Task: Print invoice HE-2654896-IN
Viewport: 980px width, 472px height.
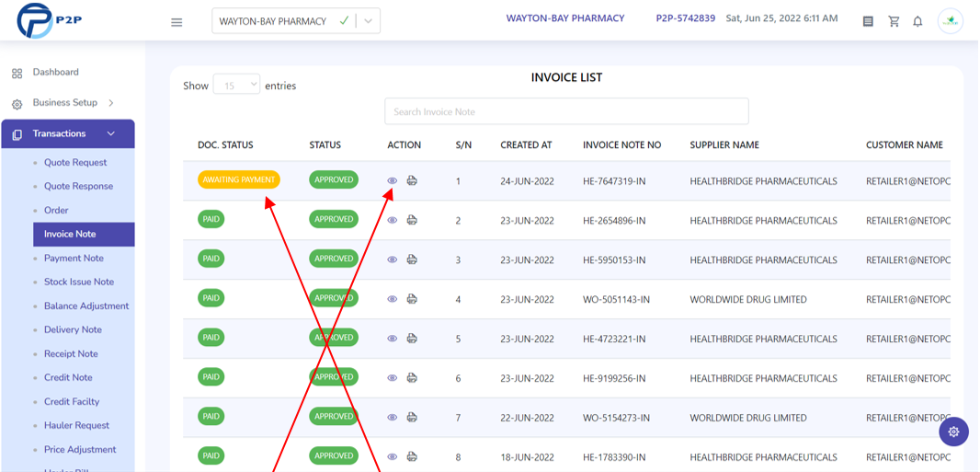Action: pyautogui.click(x=412, y=220)
